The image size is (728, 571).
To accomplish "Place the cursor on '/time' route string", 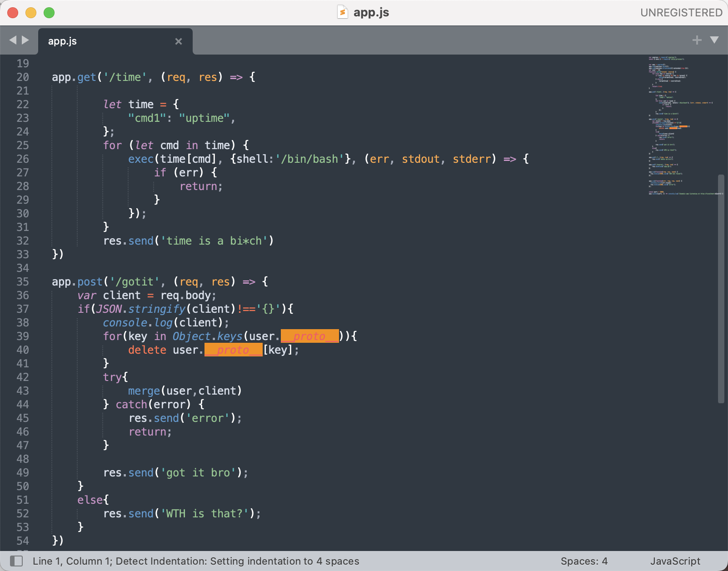I will (x=125, y=77).
